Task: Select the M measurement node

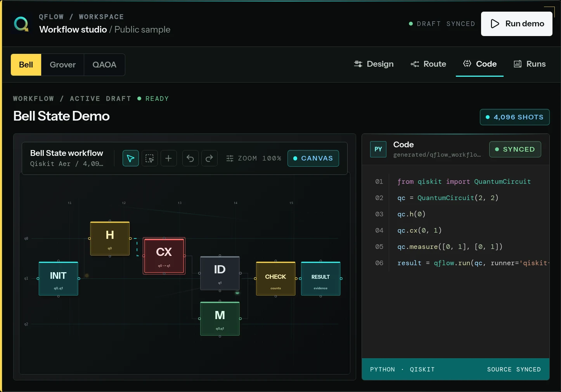Action: [x=220, y=319]
